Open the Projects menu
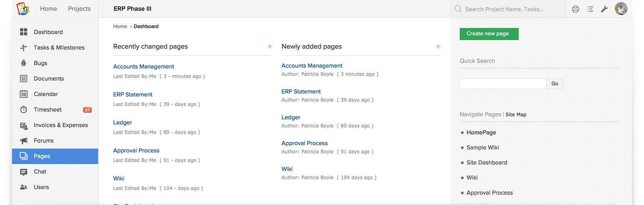This screenshot has width=644, height=205. [x=79, y=9]
